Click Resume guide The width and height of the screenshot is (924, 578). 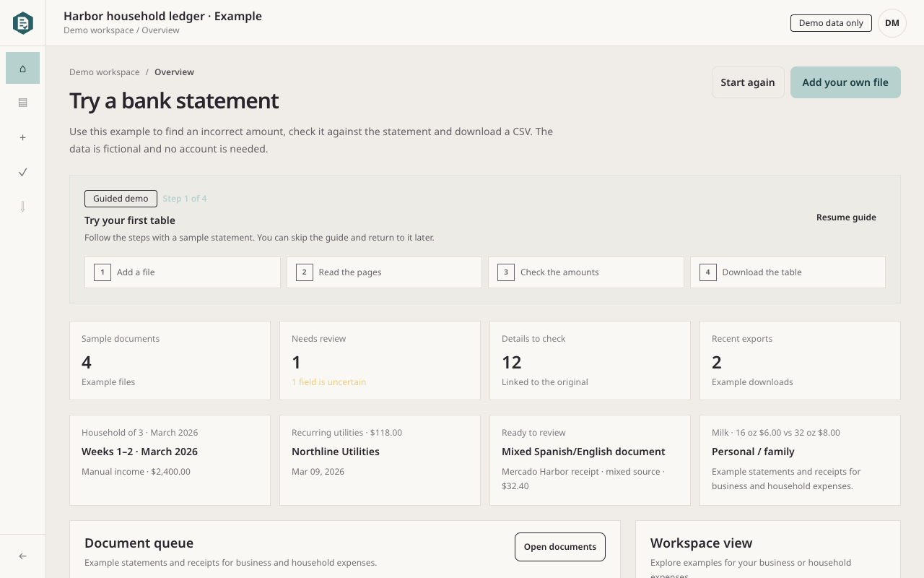click(x=846, y=217)
